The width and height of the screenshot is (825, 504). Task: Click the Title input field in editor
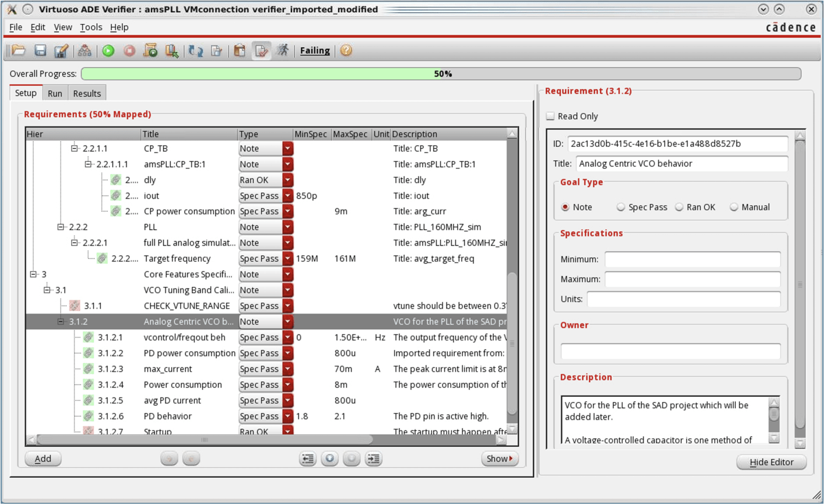click(682, 164)
